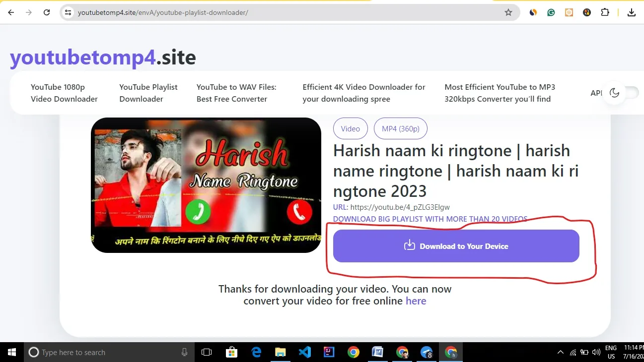Open YouTube 1080p Video Downloader menu item
This screenshot has width=644, height=362.
(64, 93)
